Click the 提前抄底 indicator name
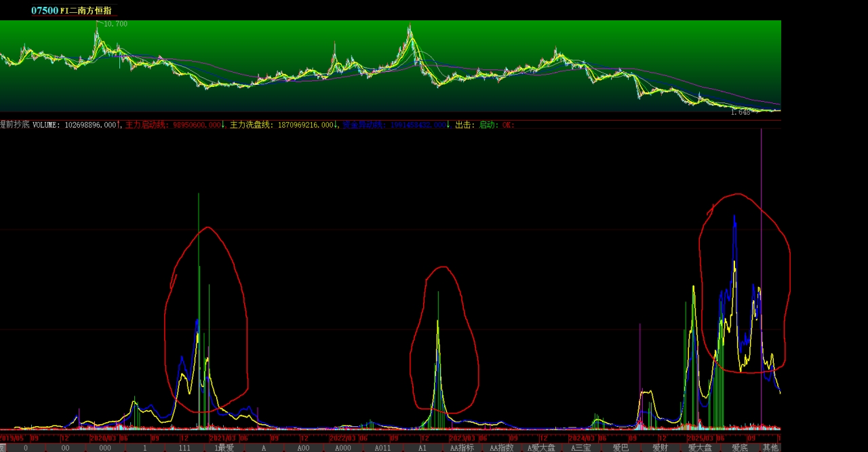Viewport: 868px width, 452px height. pyautogui.click(x=14, y=125)
